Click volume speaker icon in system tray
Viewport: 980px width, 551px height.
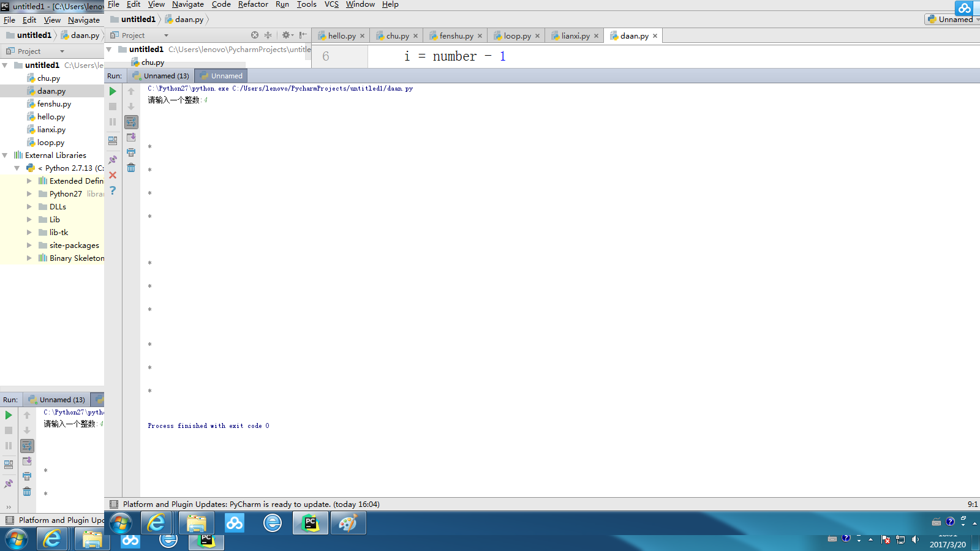[915, 539]
